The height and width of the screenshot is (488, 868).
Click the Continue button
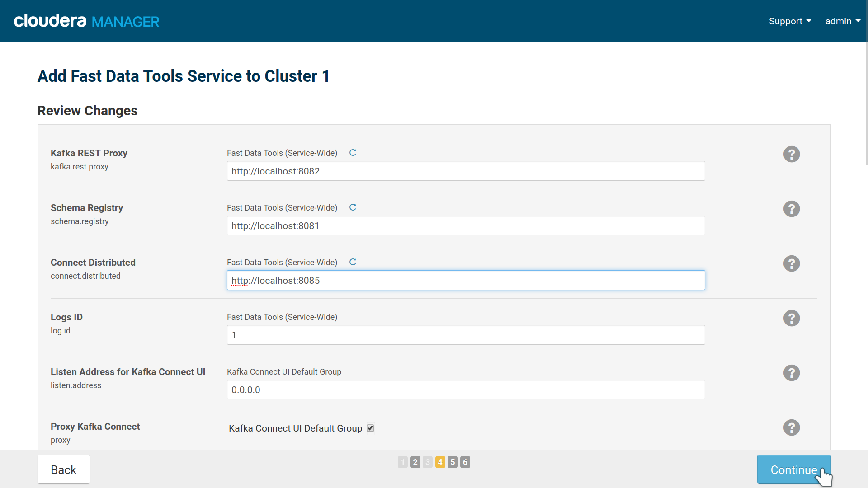click(x=794, y=469)
